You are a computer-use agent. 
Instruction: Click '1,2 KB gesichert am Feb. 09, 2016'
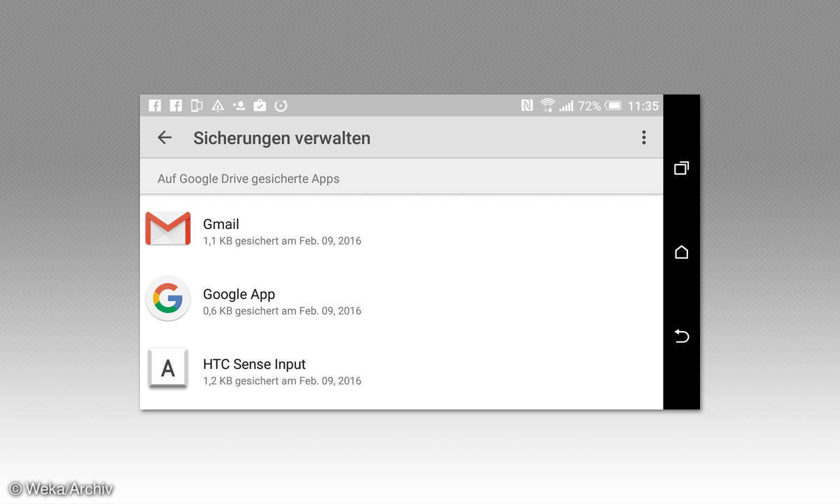(282, 381)
